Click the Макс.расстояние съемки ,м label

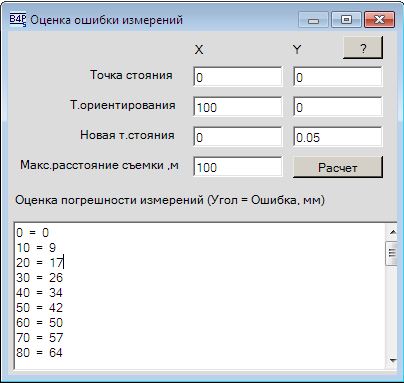click(x=99, y=165)
